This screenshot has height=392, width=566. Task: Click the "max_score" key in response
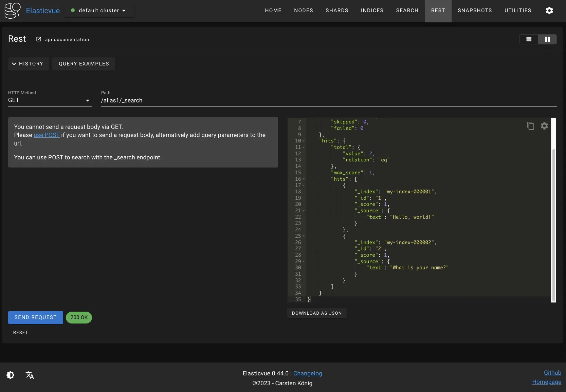[x=347, y=173]
